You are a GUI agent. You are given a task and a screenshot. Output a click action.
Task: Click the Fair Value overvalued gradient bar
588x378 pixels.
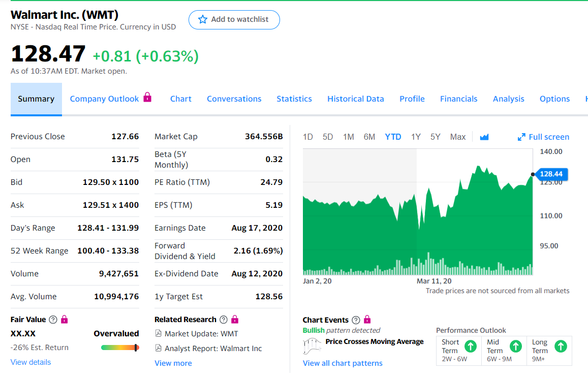(x=120, y=348)
